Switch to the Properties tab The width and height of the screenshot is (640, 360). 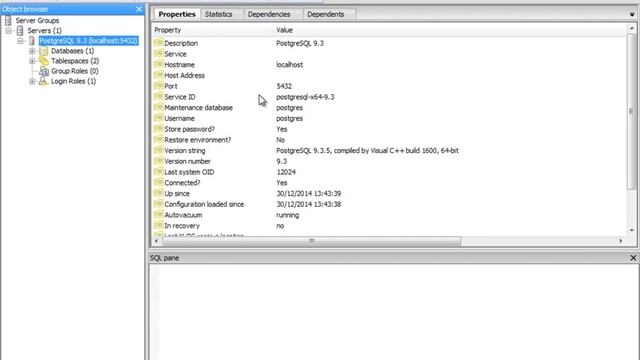(177, 14)
